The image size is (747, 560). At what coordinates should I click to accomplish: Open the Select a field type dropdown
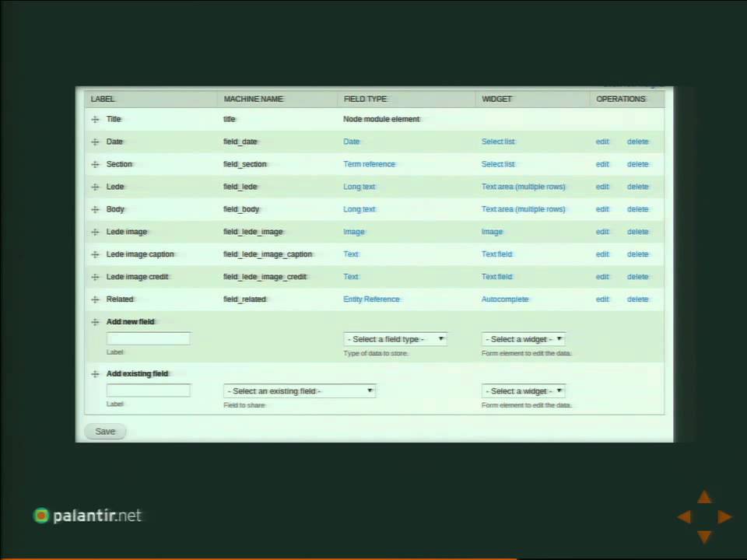(x=395, y=339)
